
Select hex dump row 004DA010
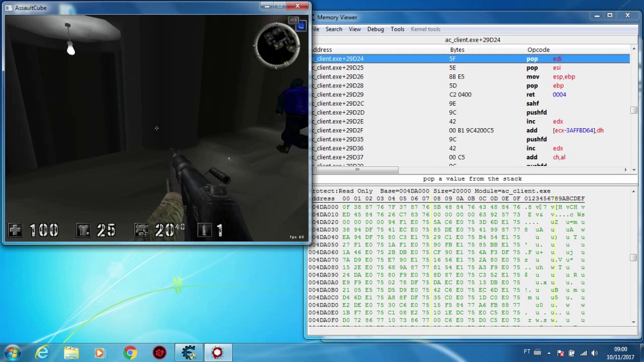447,215
